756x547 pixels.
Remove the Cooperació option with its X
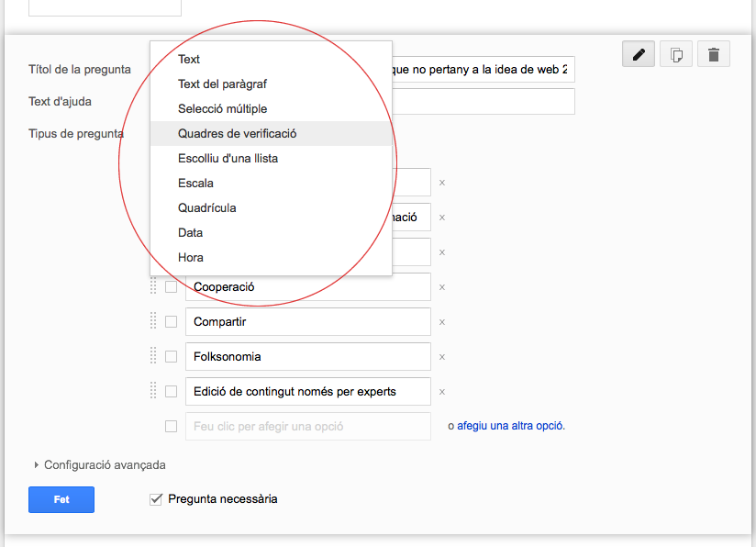coord(441,287)
